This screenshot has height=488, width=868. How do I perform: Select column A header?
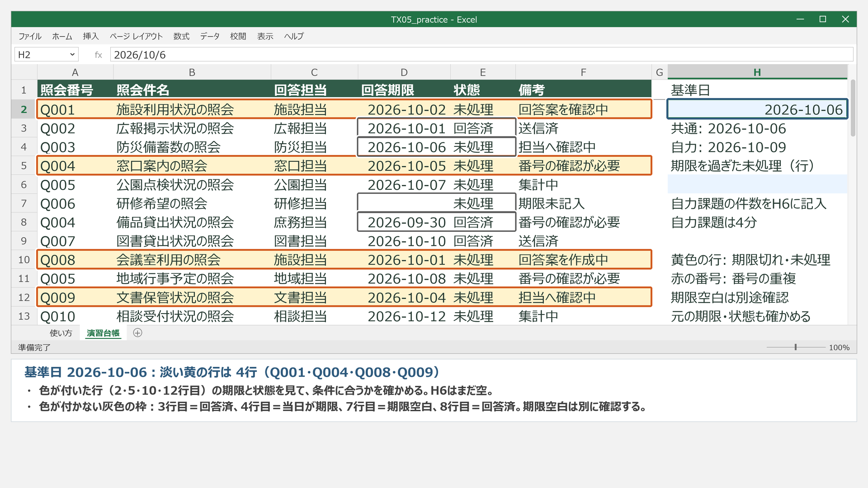[75, 72]
